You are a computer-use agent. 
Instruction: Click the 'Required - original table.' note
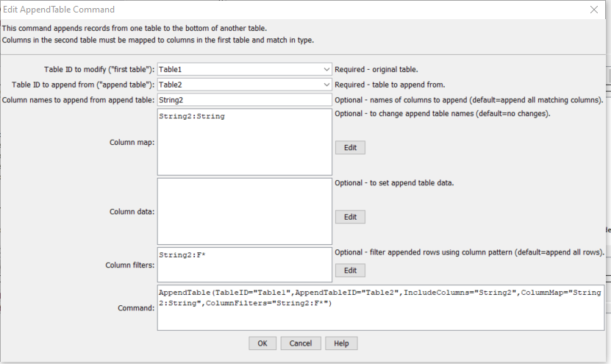click(376, 69)
